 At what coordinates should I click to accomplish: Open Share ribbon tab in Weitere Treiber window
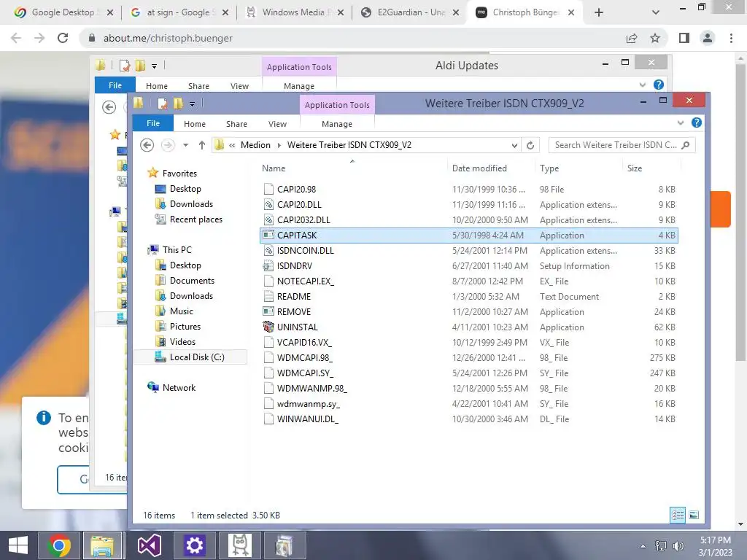point(236,124)
